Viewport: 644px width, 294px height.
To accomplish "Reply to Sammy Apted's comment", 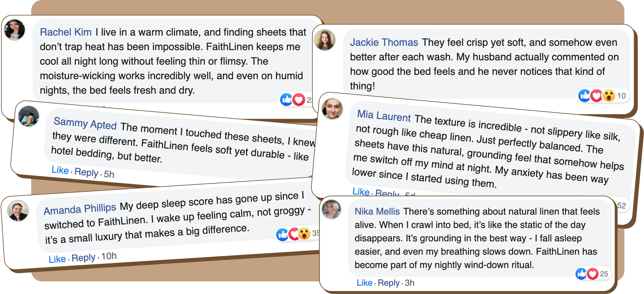I will tap(86, 172).
